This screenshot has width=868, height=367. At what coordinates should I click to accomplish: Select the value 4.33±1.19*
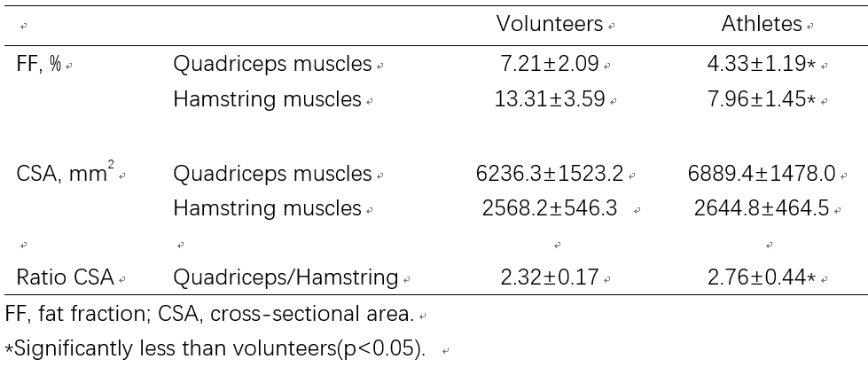pyautogui.click(x=762, y=65)
